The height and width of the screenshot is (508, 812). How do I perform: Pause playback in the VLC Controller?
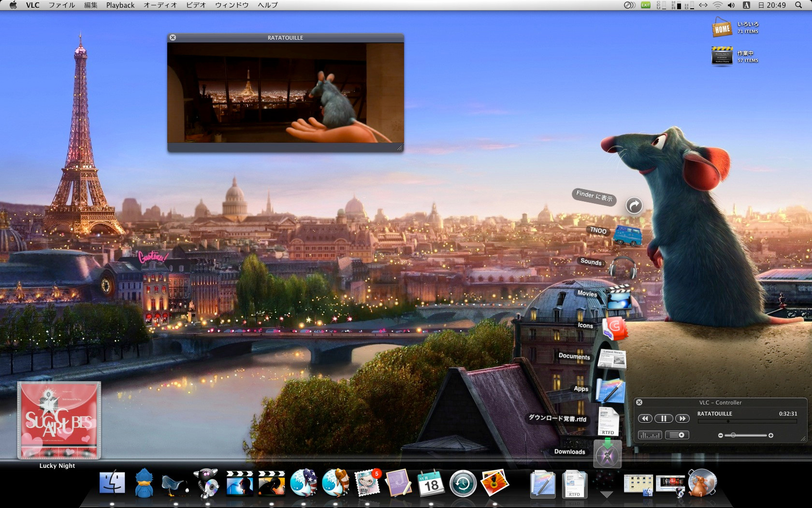tap(664, 418)
